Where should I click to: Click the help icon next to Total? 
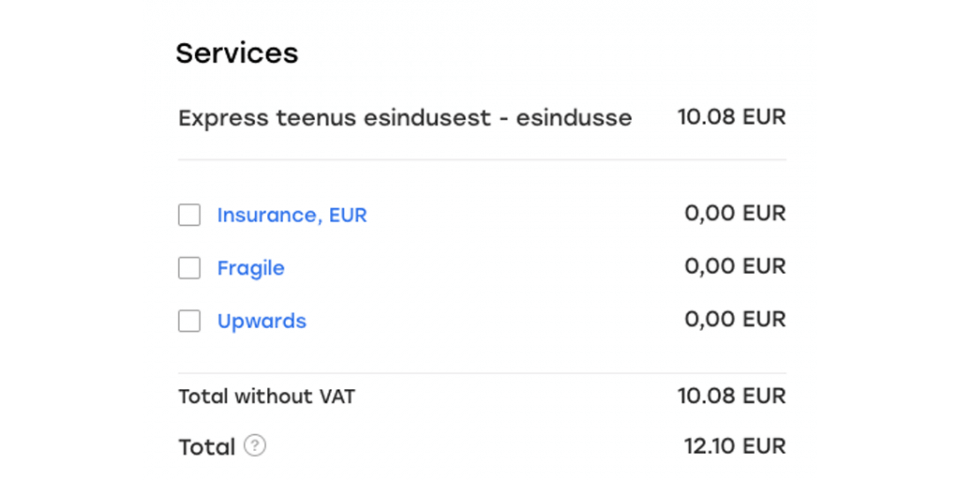pos(256,446)
